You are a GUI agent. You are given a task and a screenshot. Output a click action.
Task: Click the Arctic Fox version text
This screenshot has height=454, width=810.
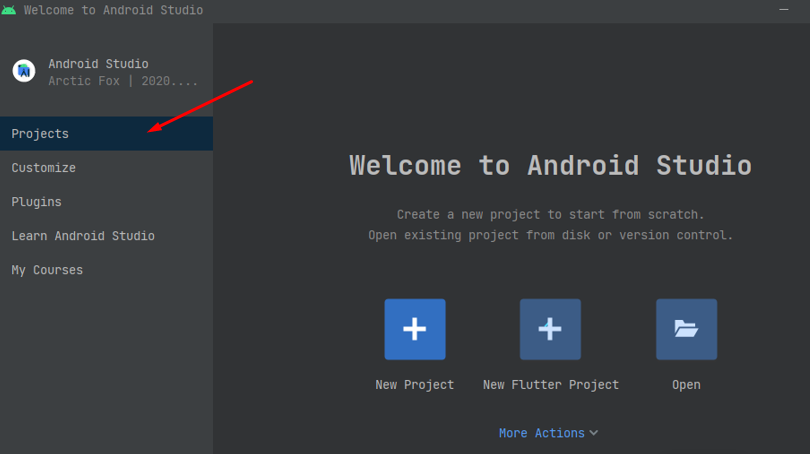[x=123, y=81]
